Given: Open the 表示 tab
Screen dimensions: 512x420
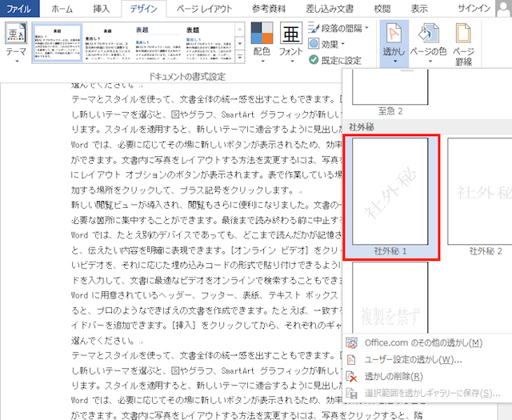Looking at the screenshot, I should point(419,9).
